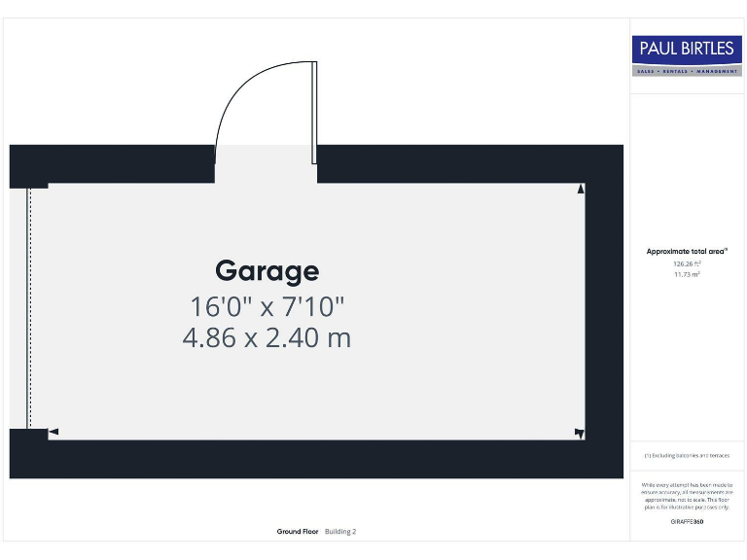Click the left-pointing dimension arrow at bottom left
The image size is (747, 560).
click(53, 432)
